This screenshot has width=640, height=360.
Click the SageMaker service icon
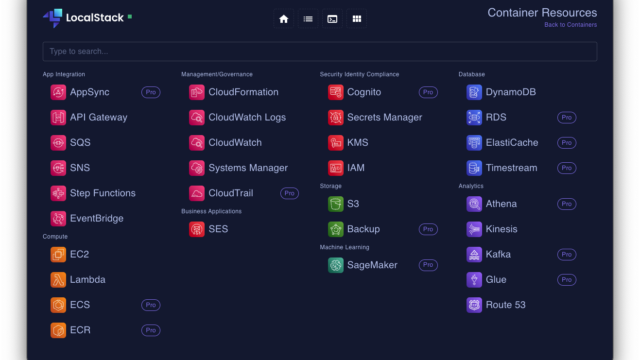coord(336,265)
